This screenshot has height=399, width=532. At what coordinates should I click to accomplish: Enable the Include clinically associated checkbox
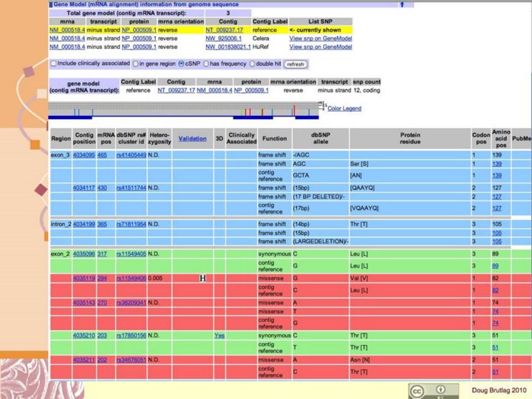(x=52, y=64)
